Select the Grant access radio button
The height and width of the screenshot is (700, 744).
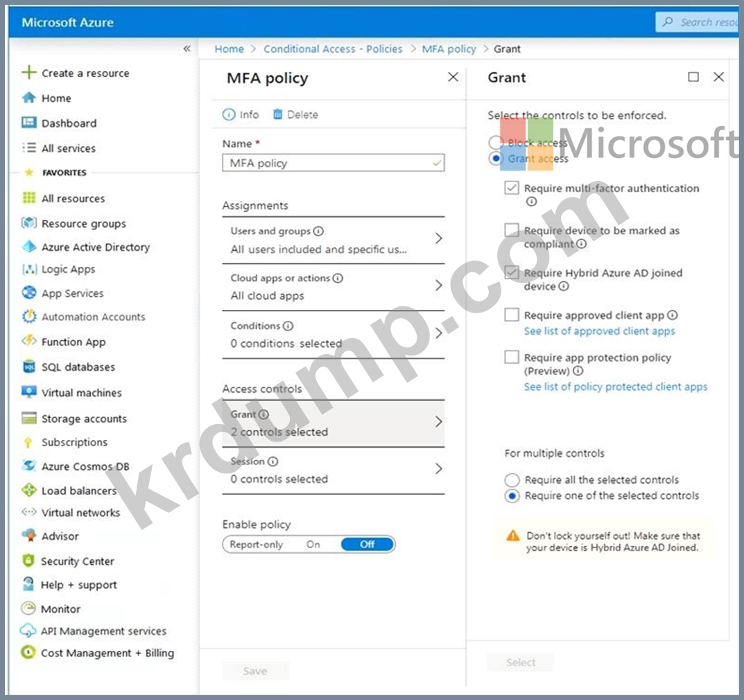tap(495, 158)
